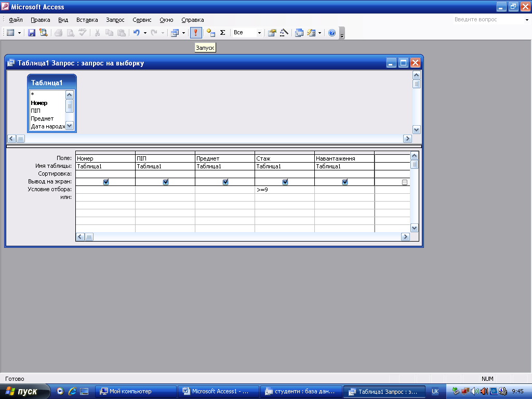Image resolution: width=532 pixels, height=399 pixels.
Task: Uncheck display checkbox under Номер column
Action: coord(106,182)
